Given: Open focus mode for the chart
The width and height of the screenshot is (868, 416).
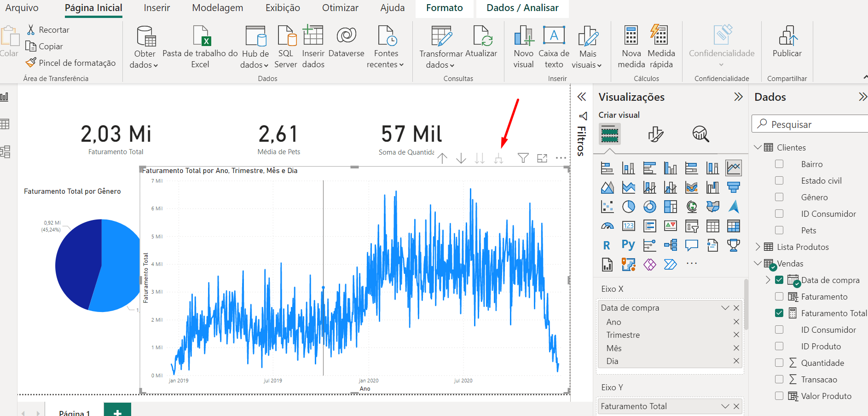Looking at the screenshot, I should 542,158.
